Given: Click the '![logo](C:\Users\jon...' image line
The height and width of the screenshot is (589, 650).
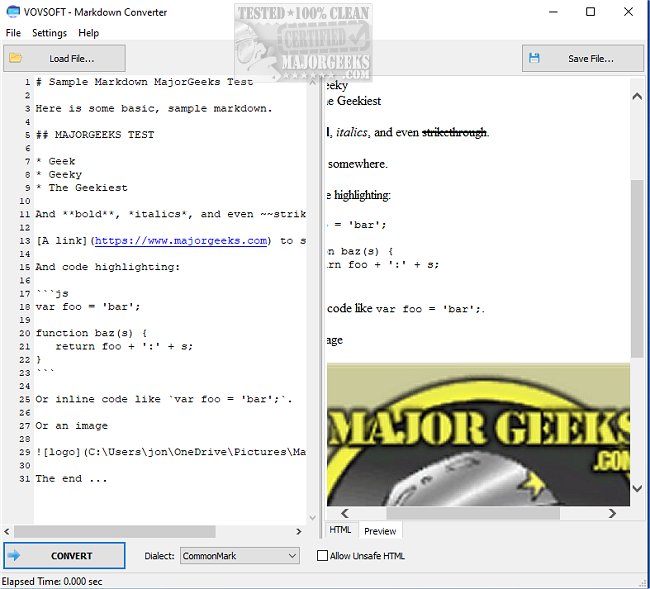Looking at the screenshot, I should click(171, 452).
